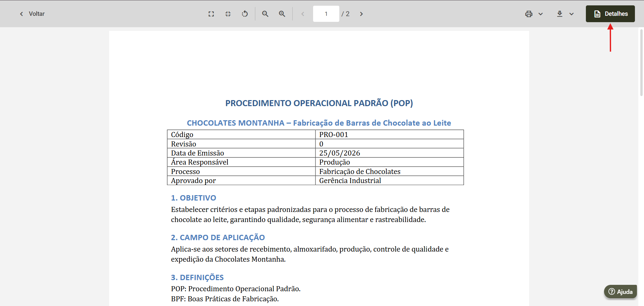This screenshot has height=306, width=644.
Task: Go to the next page arrow
Action: 361,14
